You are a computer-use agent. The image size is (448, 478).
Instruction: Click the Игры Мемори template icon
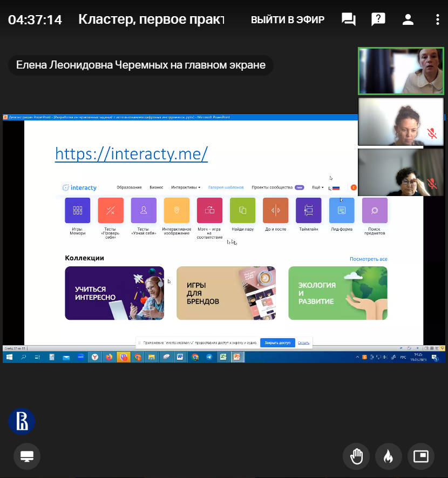click(77, 211)
